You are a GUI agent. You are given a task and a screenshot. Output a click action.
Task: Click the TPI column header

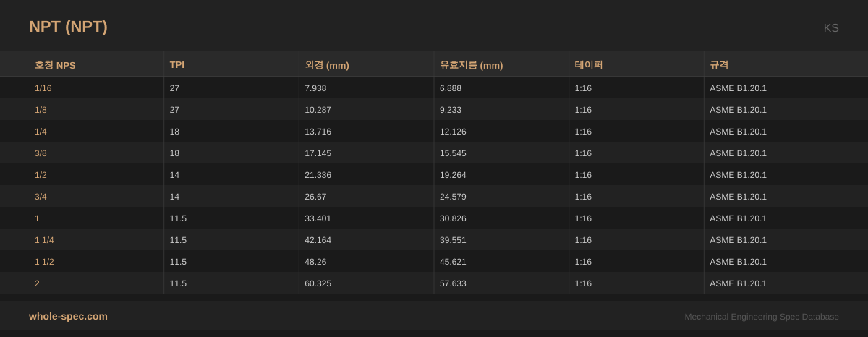coord(176,65)
